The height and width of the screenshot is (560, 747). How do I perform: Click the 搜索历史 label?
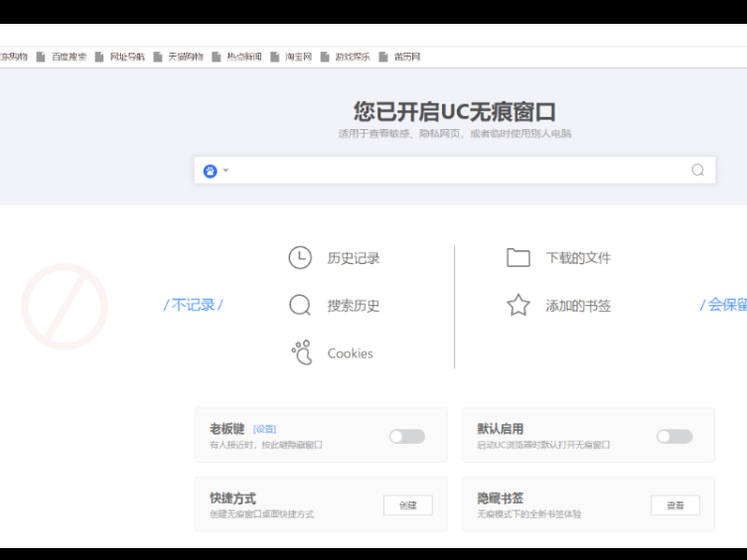pyautogui.click(x=354, y=306)
